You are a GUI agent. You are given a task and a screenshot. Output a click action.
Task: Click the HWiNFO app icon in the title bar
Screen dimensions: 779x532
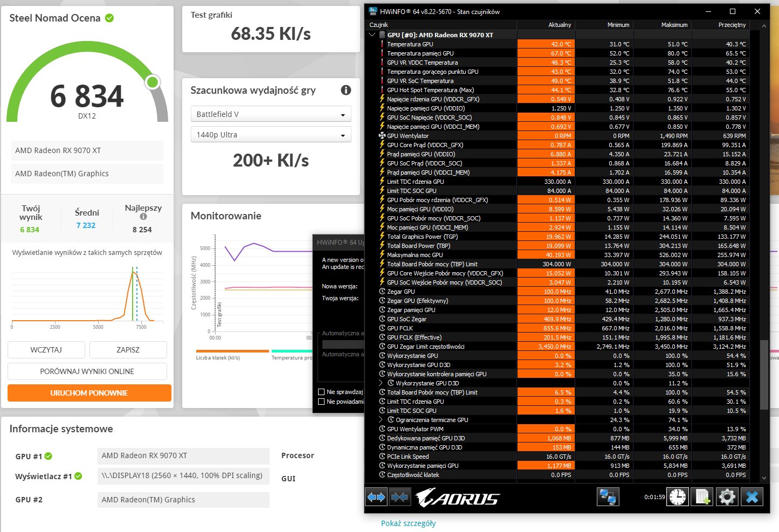click(x=373, y=11)
